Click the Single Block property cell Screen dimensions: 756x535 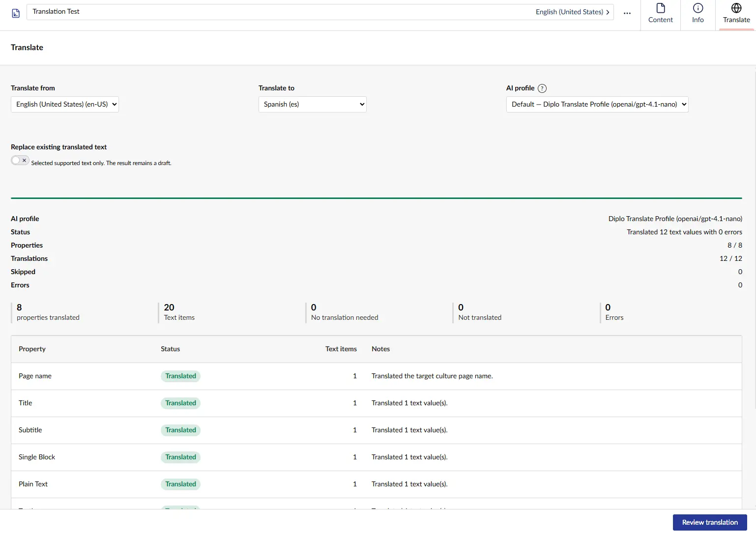37,457
